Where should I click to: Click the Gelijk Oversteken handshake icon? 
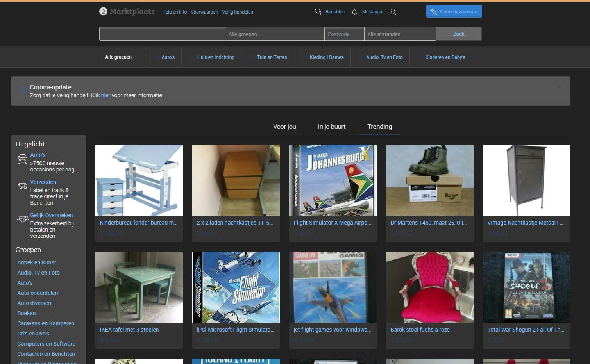(23, 219)
